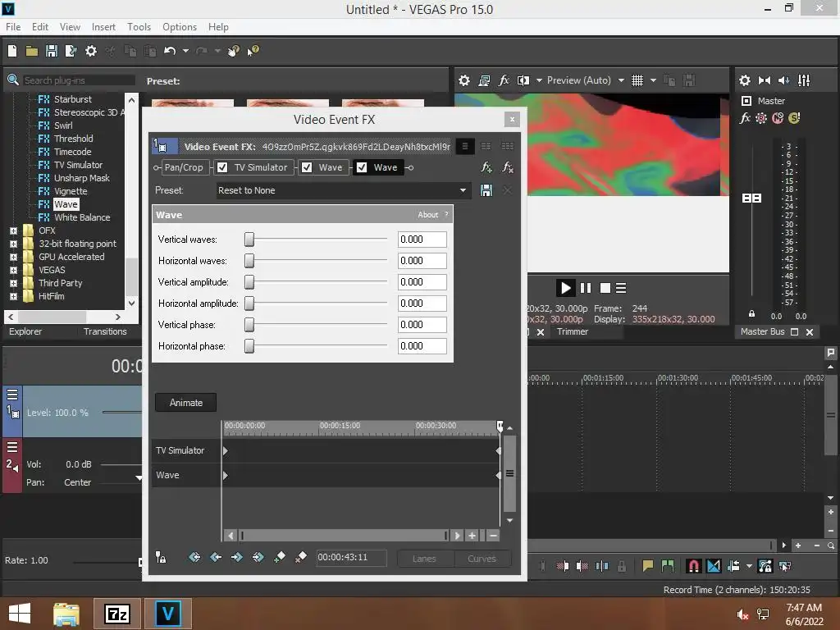Switch to the Transitions tab
The image size is (840, 630).
tap(105, 331)
